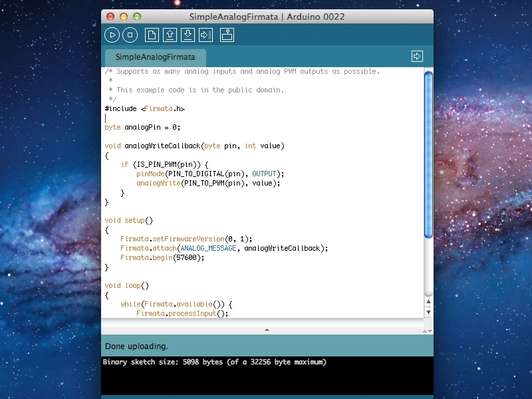Click the scrollbar up arrow
Image resolution: width=532 pixels, height=399 pixels.
[428, 302]
